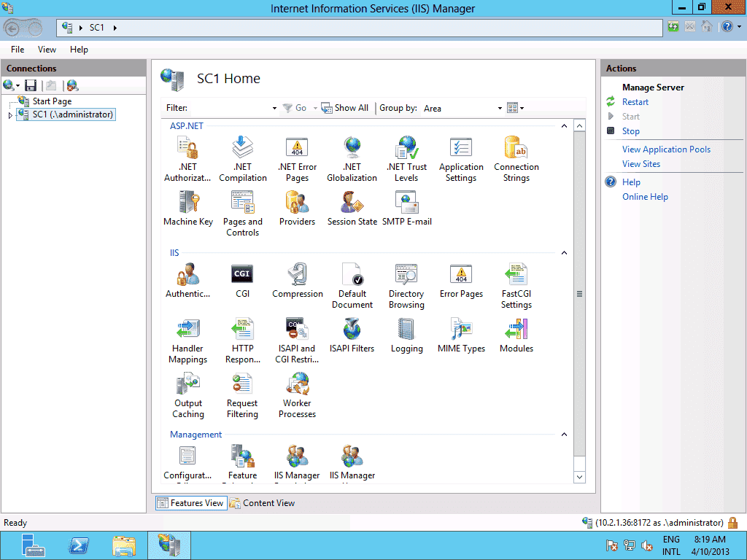747x560 pixels.
Task: Open MIME Types feature
Action: click(x=461, y=335)
